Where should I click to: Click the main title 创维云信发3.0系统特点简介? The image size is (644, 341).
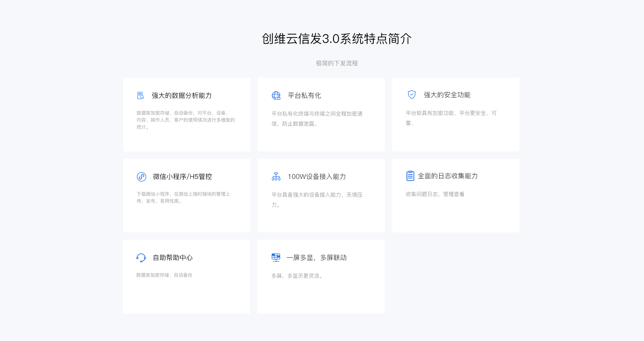click(336, 39)
